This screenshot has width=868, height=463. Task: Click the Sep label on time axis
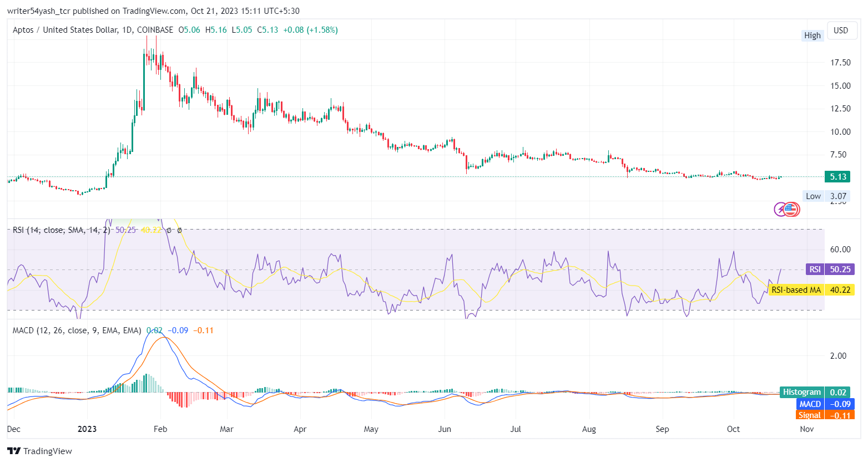tap(662, 429)
